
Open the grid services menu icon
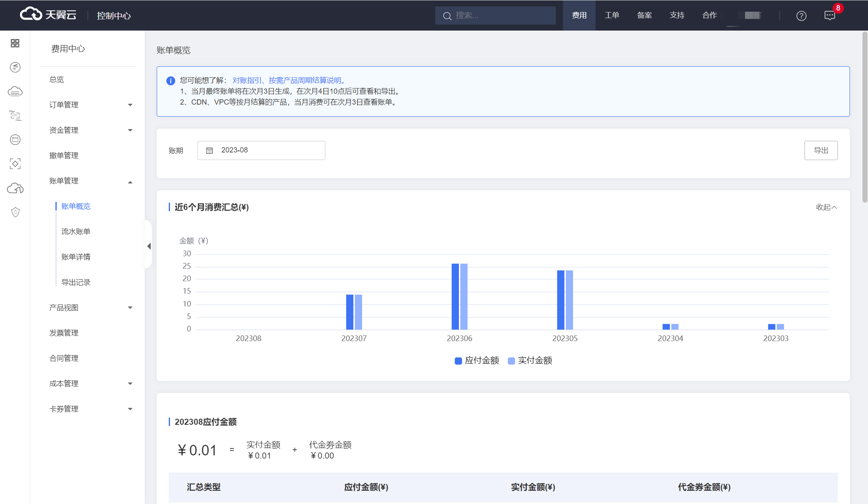tap(15, 43)
